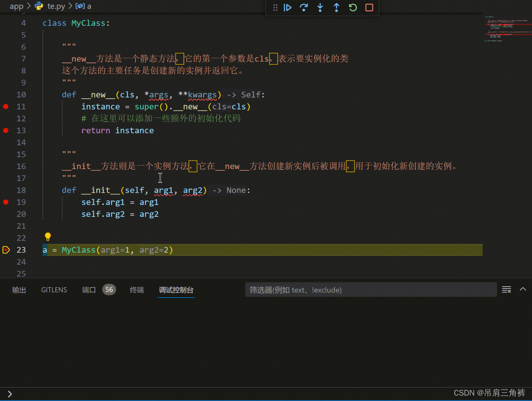The image size is (532, 401).
Task: Click the lightbulb code action icon
Action: pos(48,237)
